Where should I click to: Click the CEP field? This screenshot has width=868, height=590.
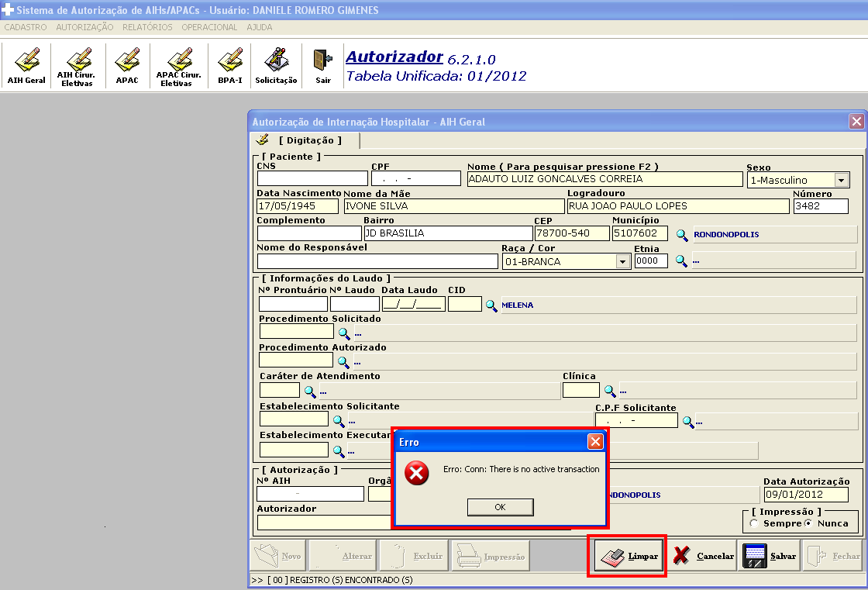[572, 233]
